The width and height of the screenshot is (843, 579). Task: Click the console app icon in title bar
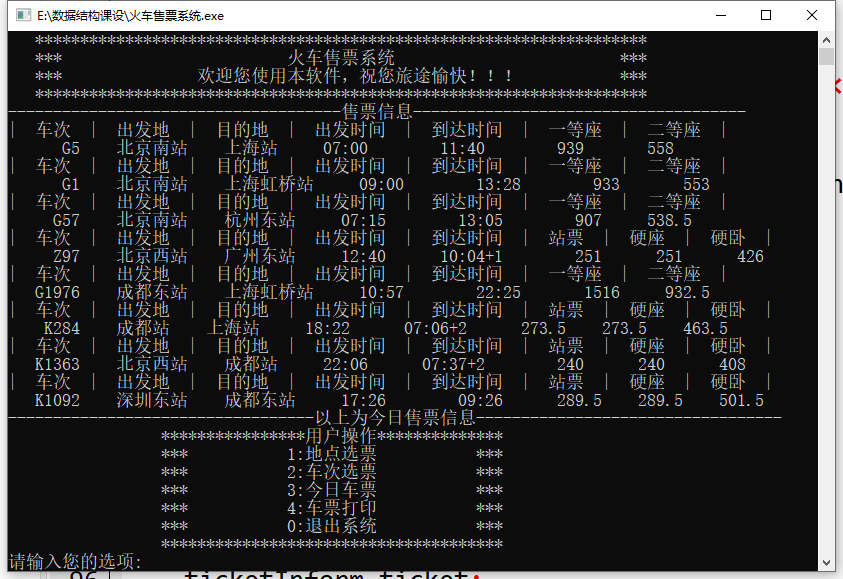coord(23,15)
